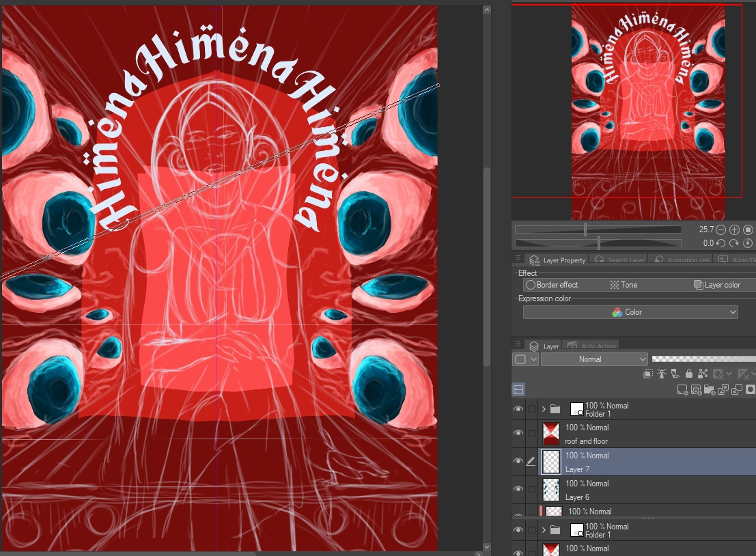
Task: Rotate canvas left in navigator
Action: [x=723, y=243]
